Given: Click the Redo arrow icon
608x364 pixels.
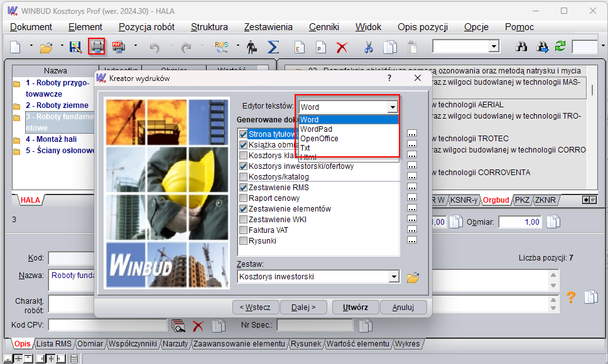Looking at the screenshot, I should [x=186, y=47].
